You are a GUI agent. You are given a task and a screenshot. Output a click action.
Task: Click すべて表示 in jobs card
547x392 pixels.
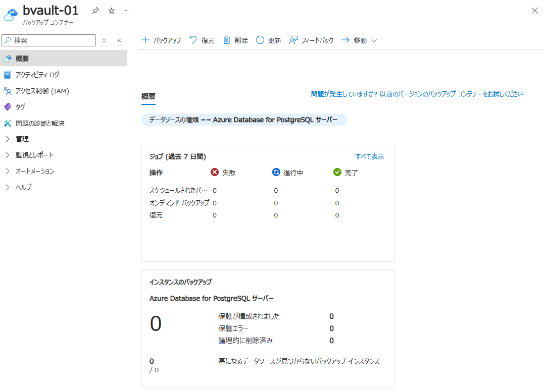370,156
